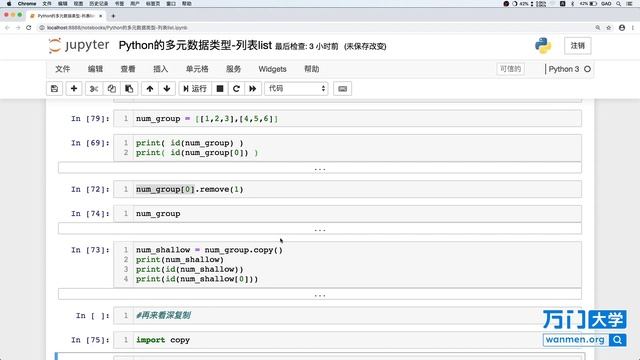Screen dimensions: 640x360
Task: Bookmark this page with the star icon
Action: pos(609,28)
